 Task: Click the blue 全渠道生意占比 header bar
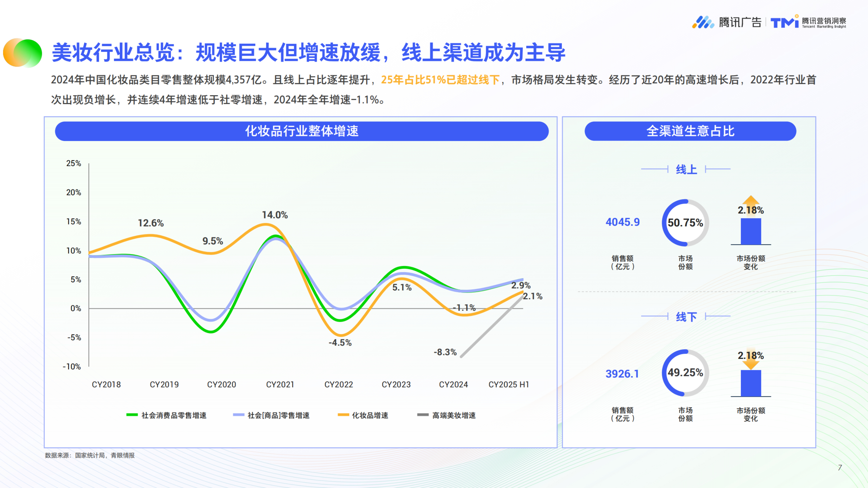click(x=690, y=131)
